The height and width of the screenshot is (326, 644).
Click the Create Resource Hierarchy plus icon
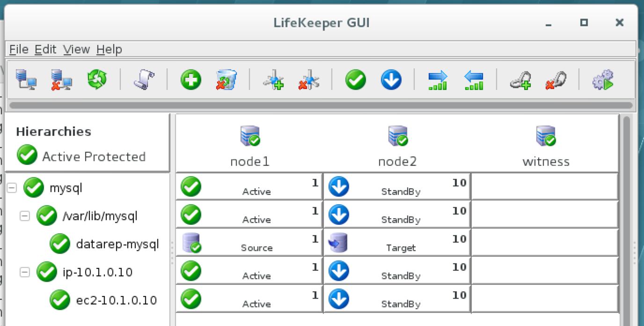[x=191, y=80]
